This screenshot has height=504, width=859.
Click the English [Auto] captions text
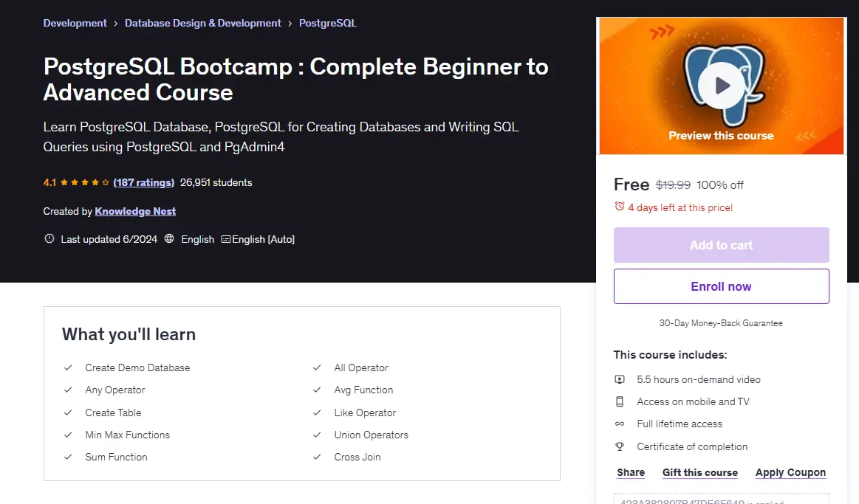(x=264, y=239)
